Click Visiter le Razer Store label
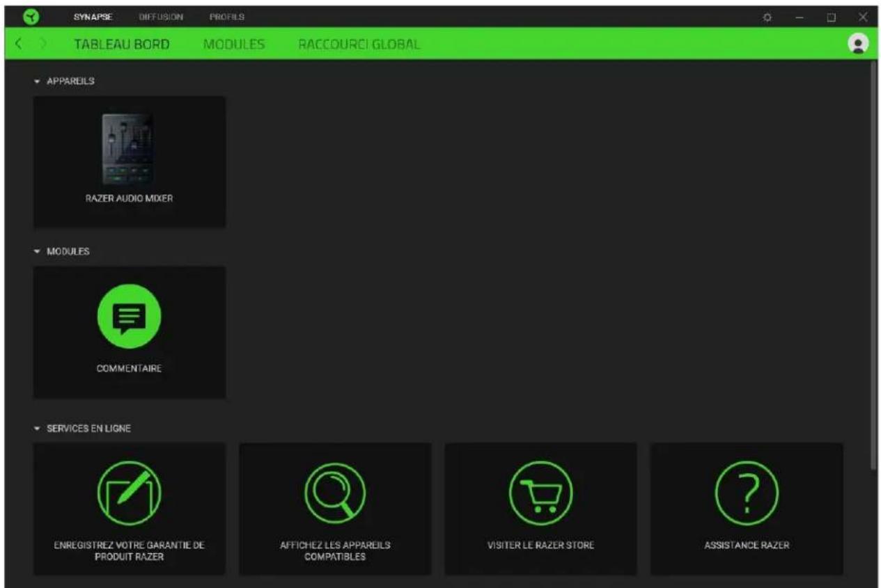 540,546
